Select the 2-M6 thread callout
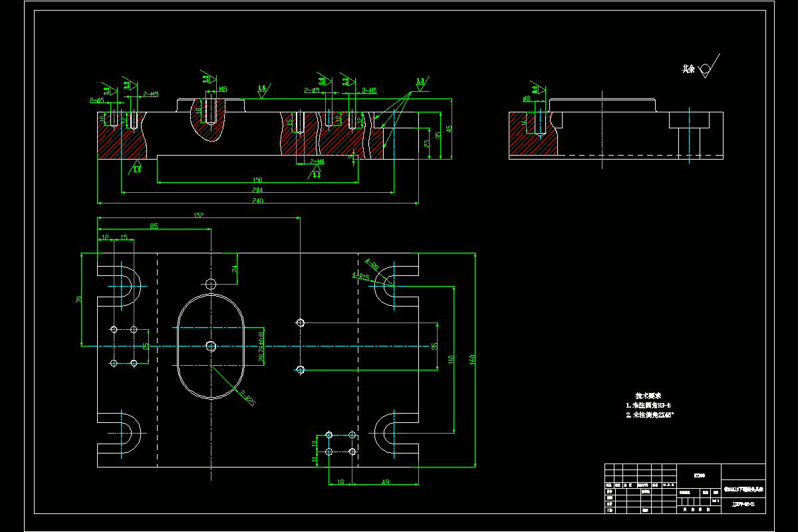 (x=317, y=162)
